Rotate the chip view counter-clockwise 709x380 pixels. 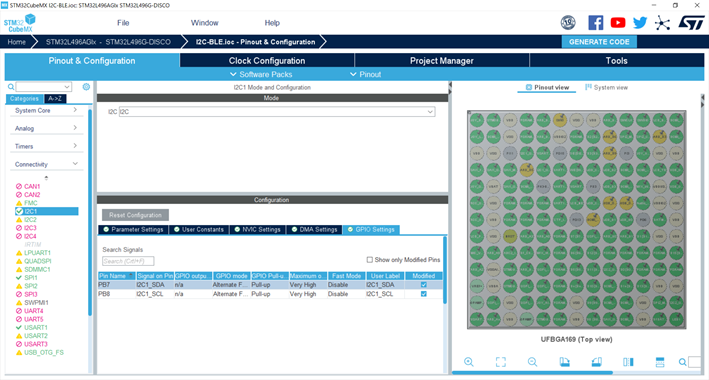point(596,361)
